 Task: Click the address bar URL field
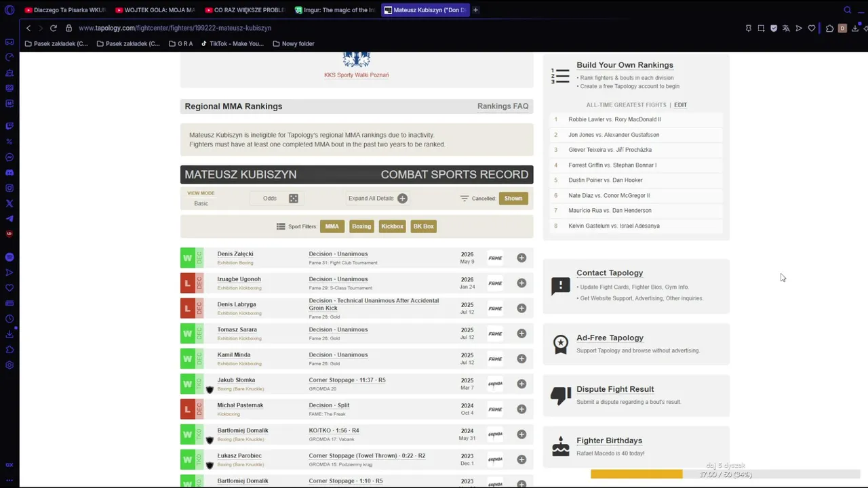[175, 28]
